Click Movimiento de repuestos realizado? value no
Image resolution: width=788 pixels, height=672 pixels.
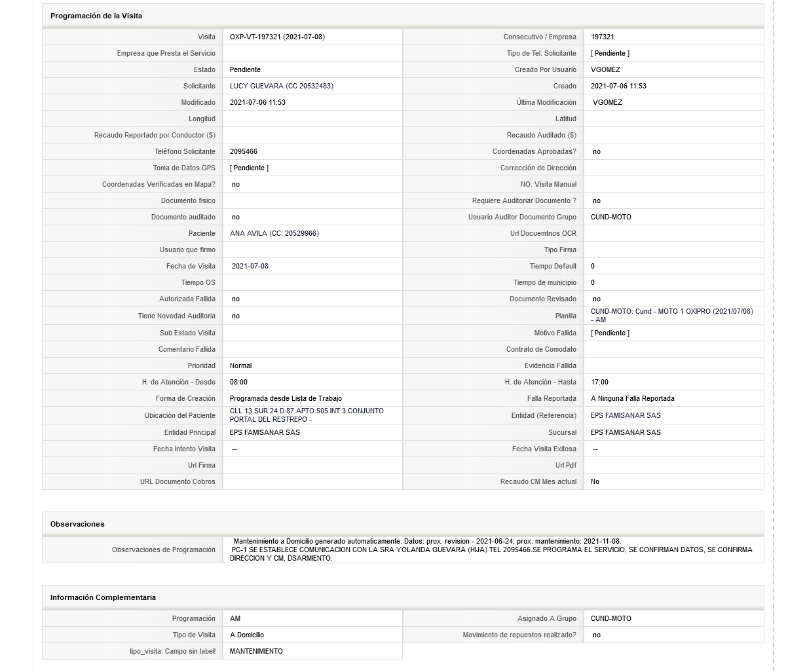point(597,635)
